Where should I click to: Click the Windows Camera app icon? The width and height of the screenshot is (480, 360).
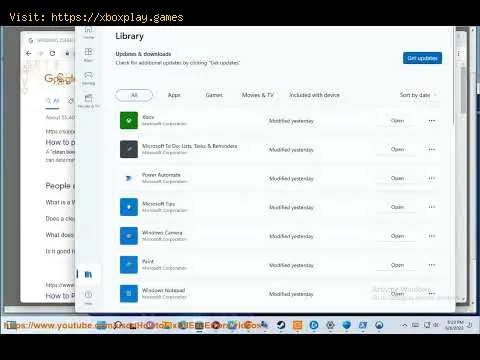coord(129,236)
